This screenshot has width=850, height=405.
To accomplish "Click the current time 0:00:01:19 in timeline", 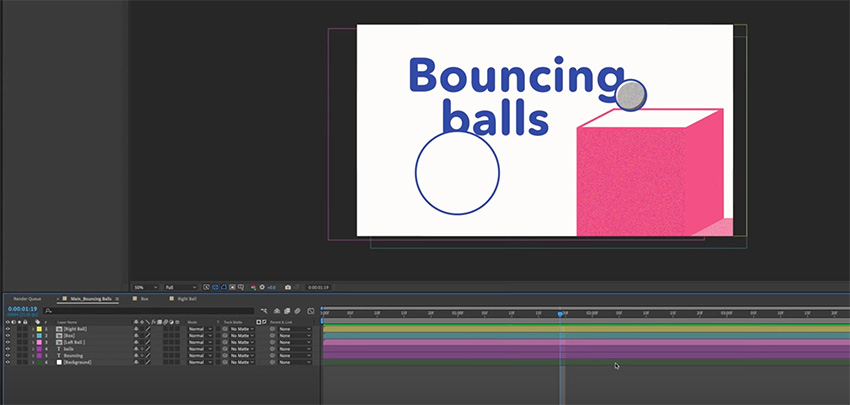I will [22, 309].
